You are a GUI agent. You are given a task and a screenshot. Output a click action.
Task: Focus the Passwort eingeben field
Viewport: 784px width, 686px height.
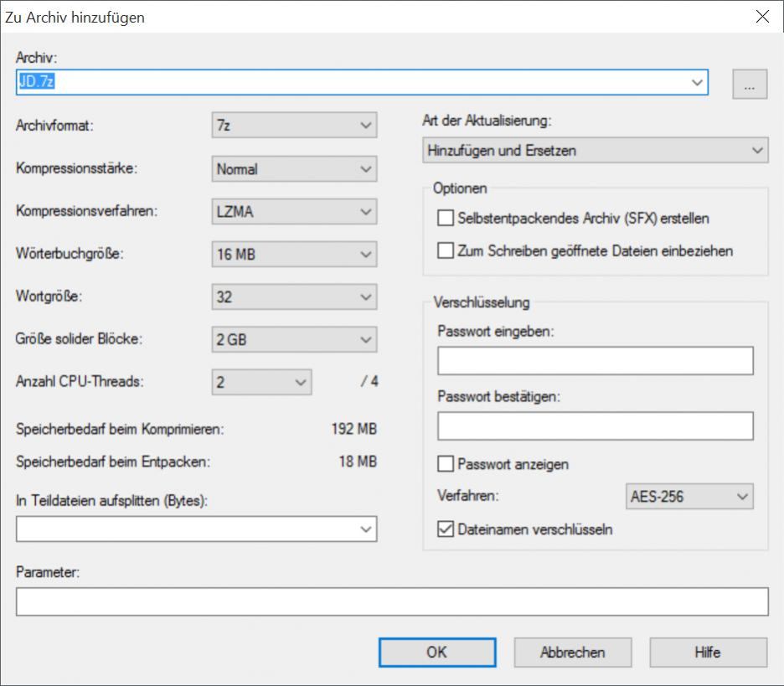point(595,361)
